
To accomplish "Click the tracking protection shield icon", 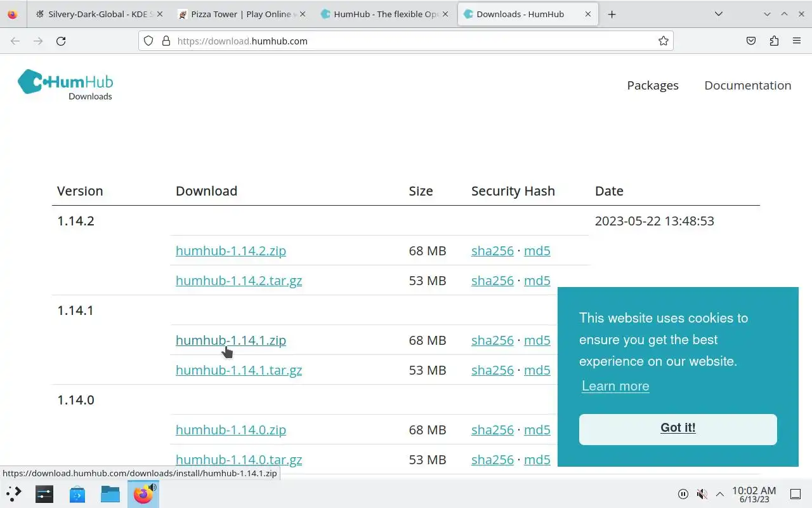I will (148, 41).
